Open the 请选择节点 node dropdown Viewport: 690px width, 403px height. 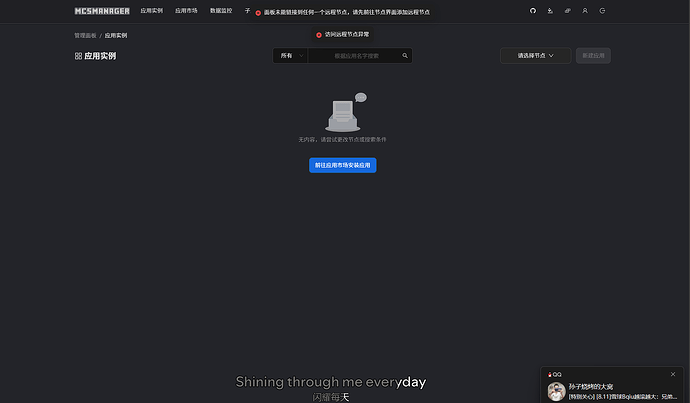(535, 56)
